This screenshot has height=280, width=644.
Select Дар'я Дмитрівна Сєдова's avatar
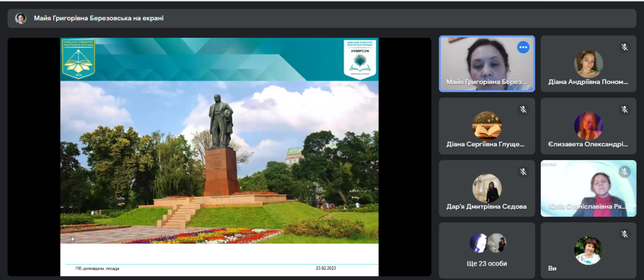point(486,188)
